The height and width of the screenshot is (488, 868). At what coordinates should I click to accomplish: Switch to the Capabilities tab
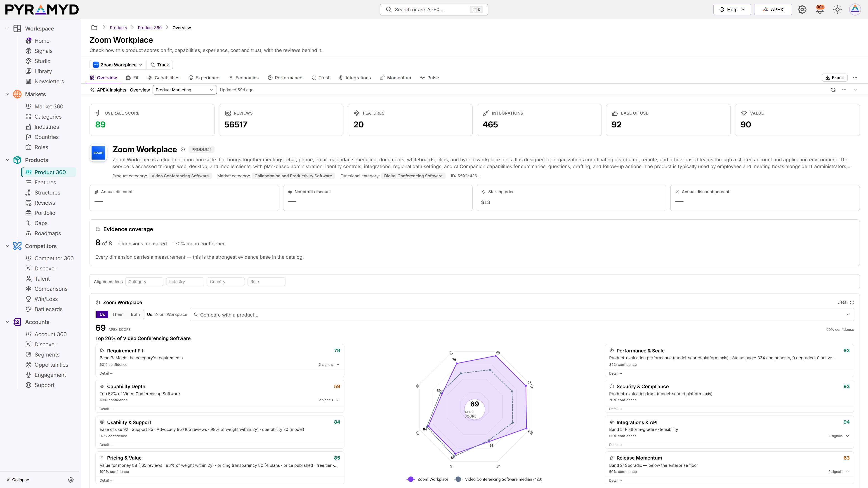(x=163, y=78)
